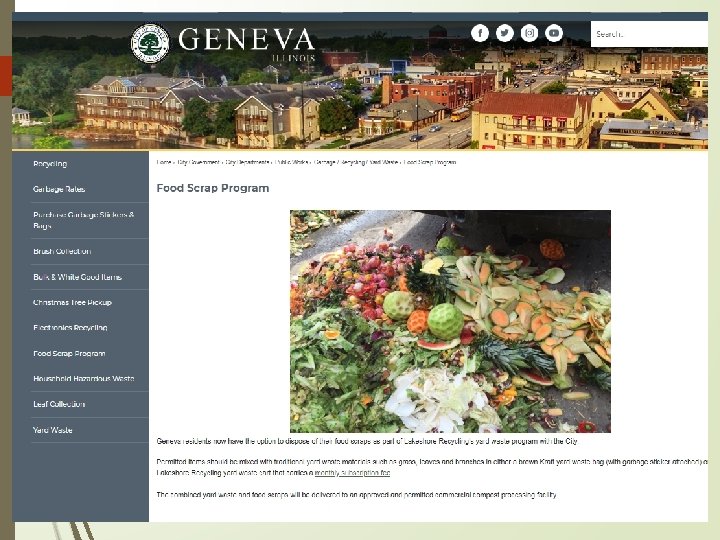Click into the Search field

tap(649, 34)
